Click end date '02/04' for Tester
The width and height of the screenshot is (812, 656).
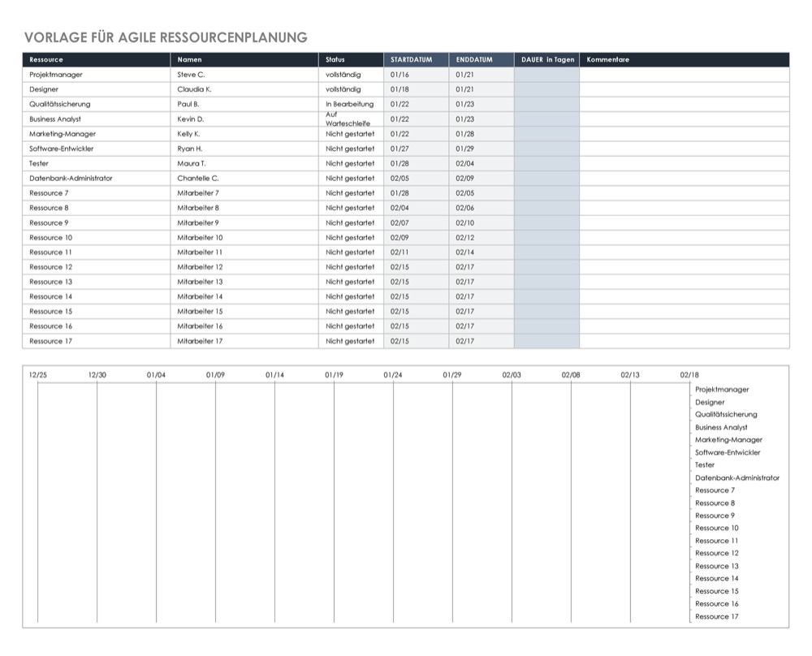(482, 163)
